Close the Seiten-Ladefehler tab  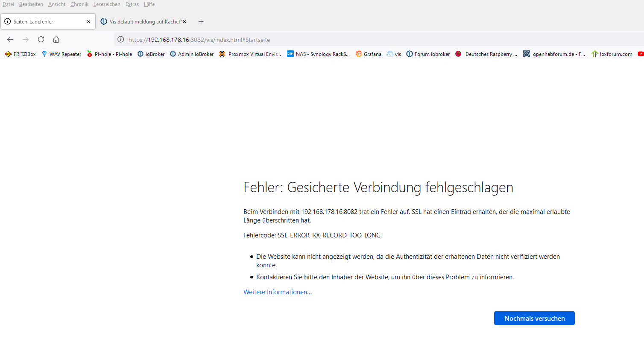(x=88, y=21)
